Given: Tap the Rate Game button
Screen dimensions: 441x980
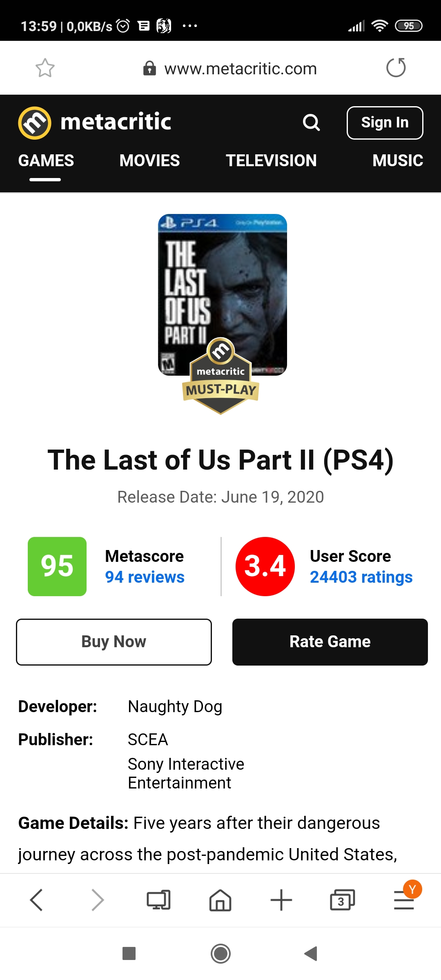Looking at the screenshot, I should (x=330, y=642).
